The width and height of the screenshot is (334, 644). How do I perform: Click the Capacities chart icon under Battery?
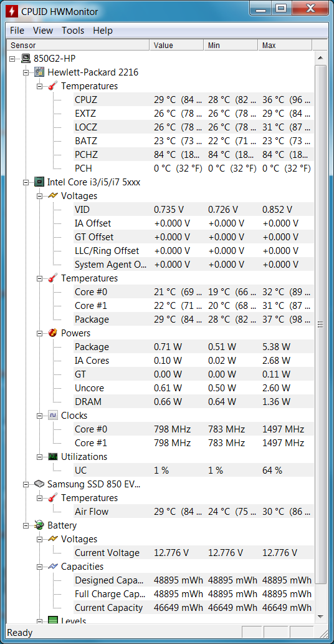pos(53,567)
